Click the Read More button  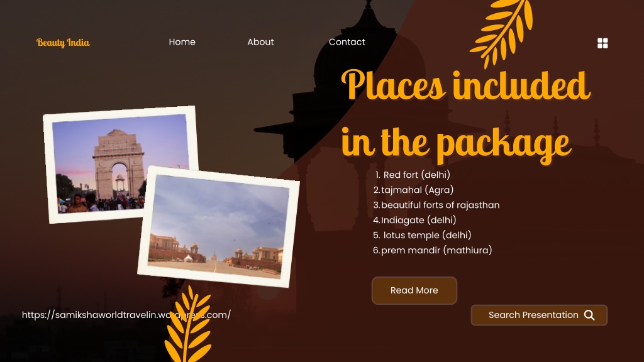coord(414,290)
